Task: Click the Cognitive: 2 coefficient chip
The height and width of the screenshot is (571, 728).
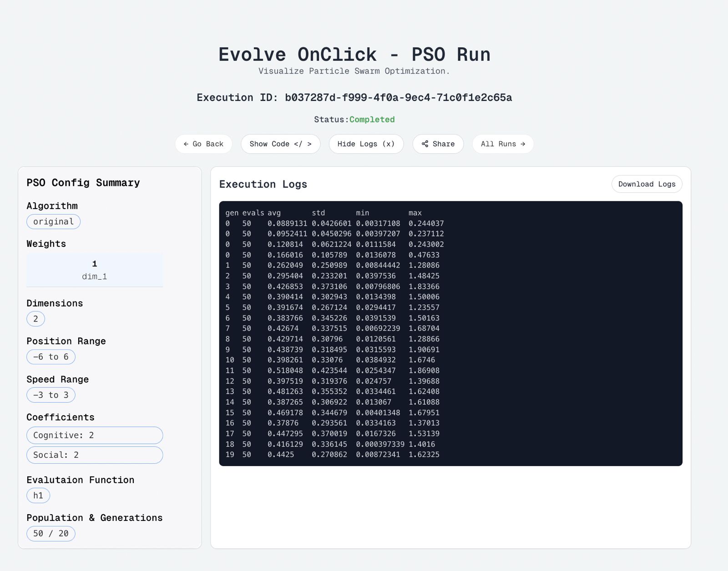Action: tap(94, 435)
